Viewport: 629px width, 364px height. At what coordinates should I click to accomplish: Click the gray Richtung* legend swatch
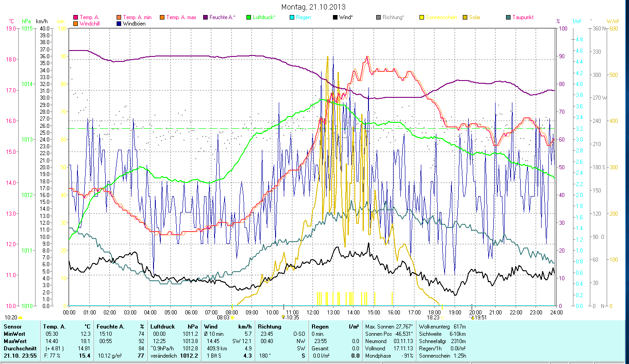point(378,17)
